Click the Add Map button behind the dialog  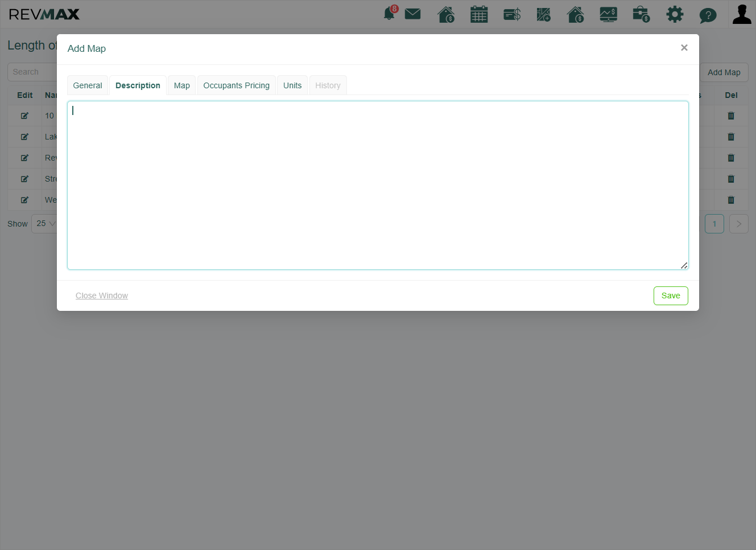tap(724, 72)
